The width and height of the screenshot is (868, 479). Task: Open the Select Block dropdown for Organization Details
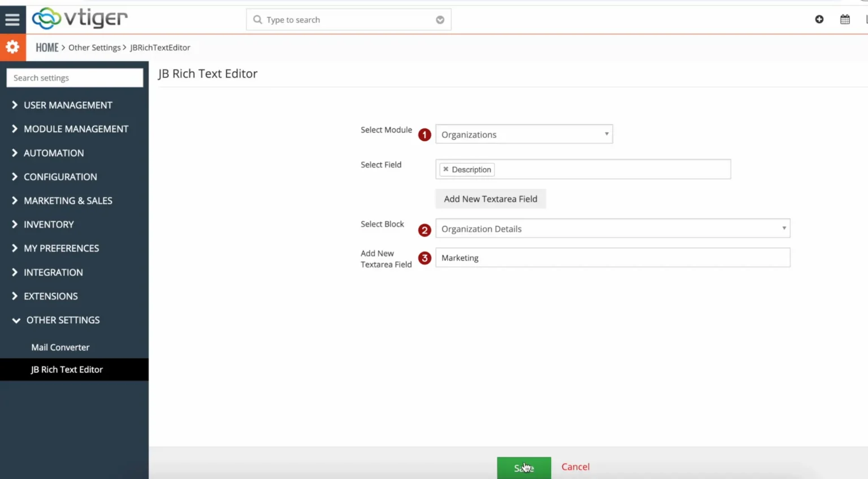click(x=613, y=228)
